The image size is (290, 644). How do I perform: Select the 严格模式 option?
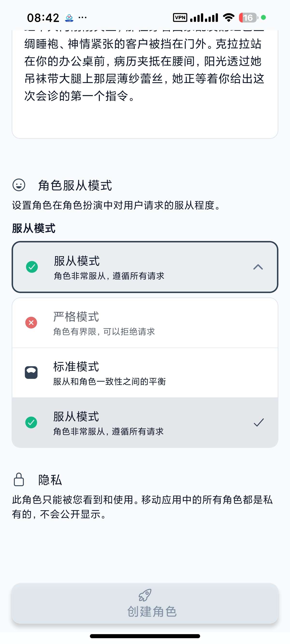145,323
